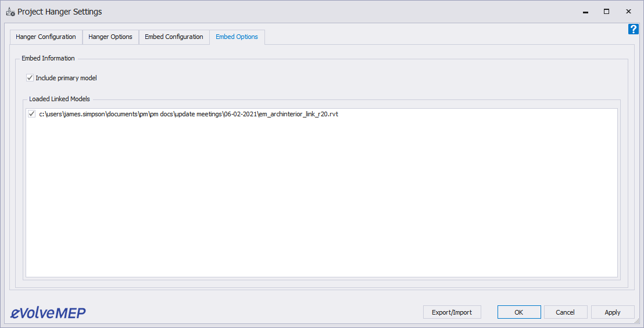Toggle the Include primary model checkbox
Image resolution: width=644 pixels, height=328 pixels.
click(x=30, y=78)
